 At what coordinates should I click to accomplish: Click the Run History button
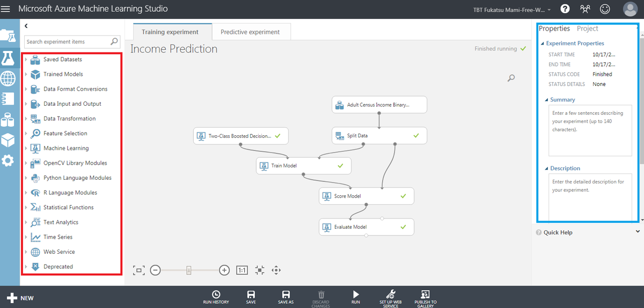pyautogui.click(x=216, y=297)
